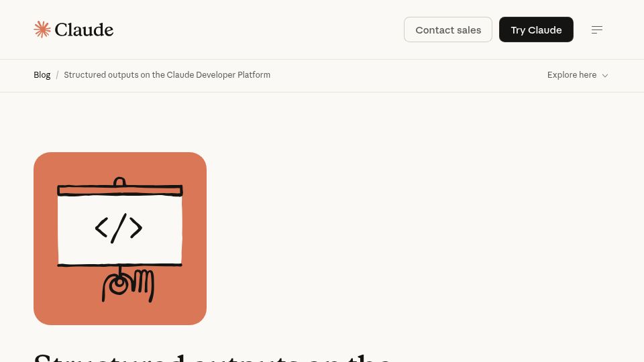Viewport: 644px width, 362px height.
Task: Select the Structured outputs breadcrumb text
Action: (167, 75)
